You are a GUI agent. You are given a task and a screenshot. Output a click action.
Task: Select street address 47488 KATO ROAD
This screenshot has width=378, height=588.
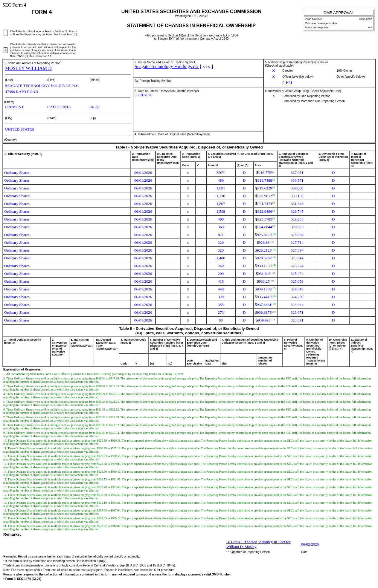(x=22, y=92)
